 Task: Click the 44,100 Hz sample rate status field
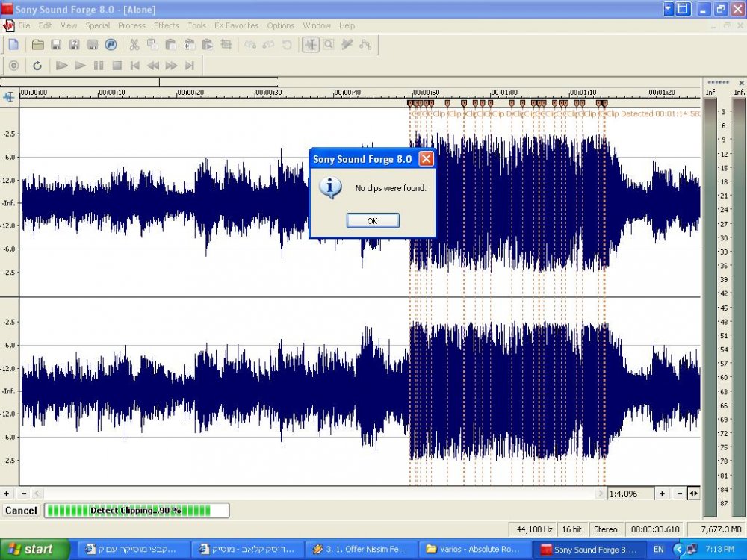click(534, 529)
